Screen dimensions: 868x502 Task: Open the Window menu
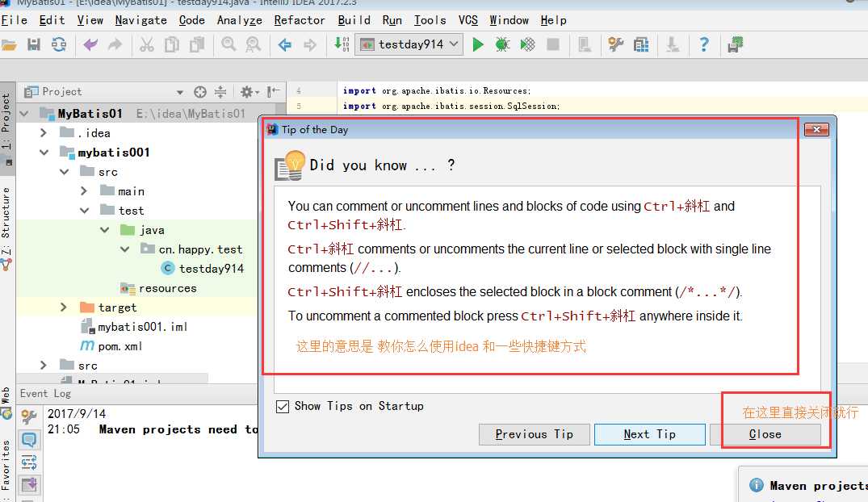coord(509,20)
